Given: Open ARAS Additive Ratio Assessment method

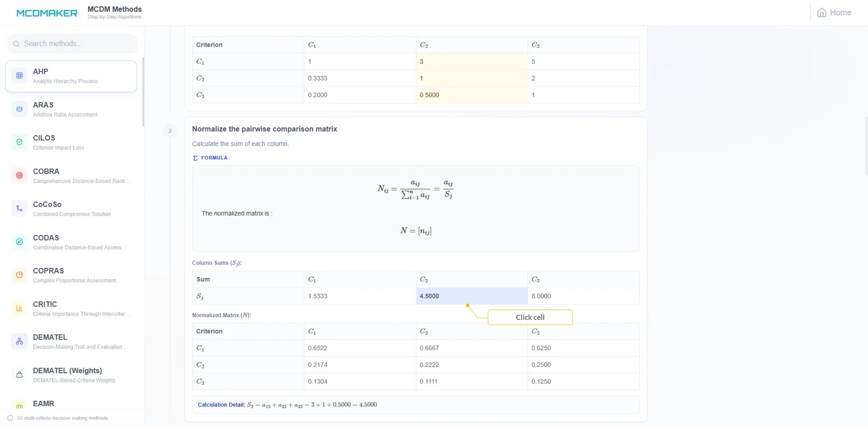Looking at the screenshot, I should click(x=71, y=109).
